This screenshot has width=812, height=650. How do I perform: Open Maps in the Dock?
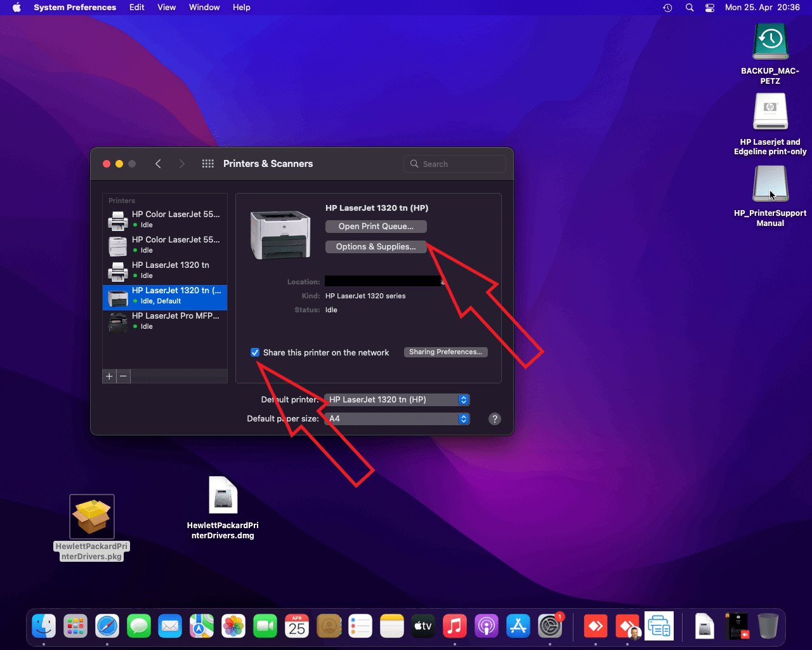[x=202, y=627]
